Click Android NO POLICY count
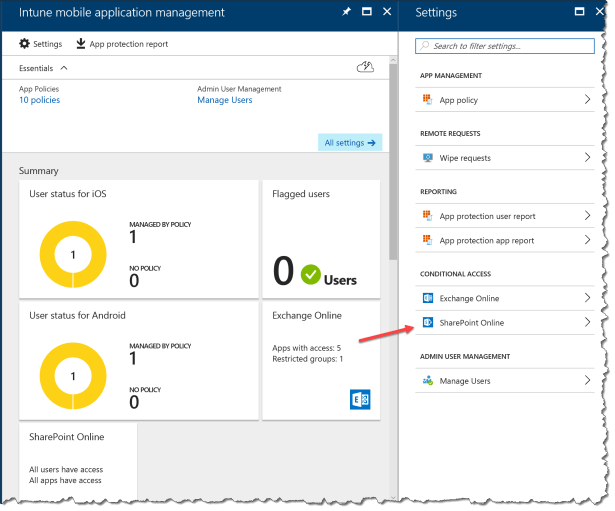This screenshot has height=511, width=615. point(134,402)
